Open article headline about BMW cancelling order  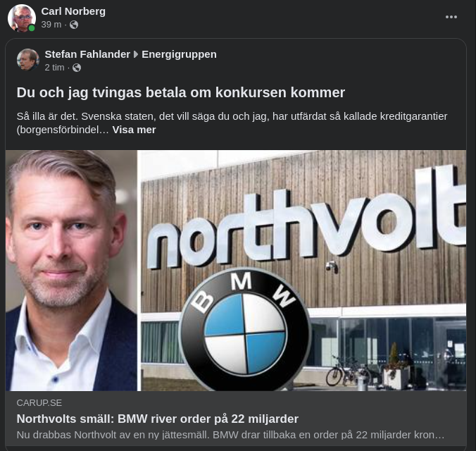tap(158, 419)
